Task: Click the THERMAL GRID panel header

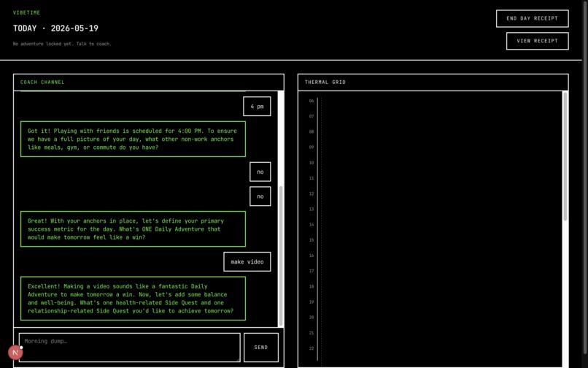Action: (x=433, y=83)
